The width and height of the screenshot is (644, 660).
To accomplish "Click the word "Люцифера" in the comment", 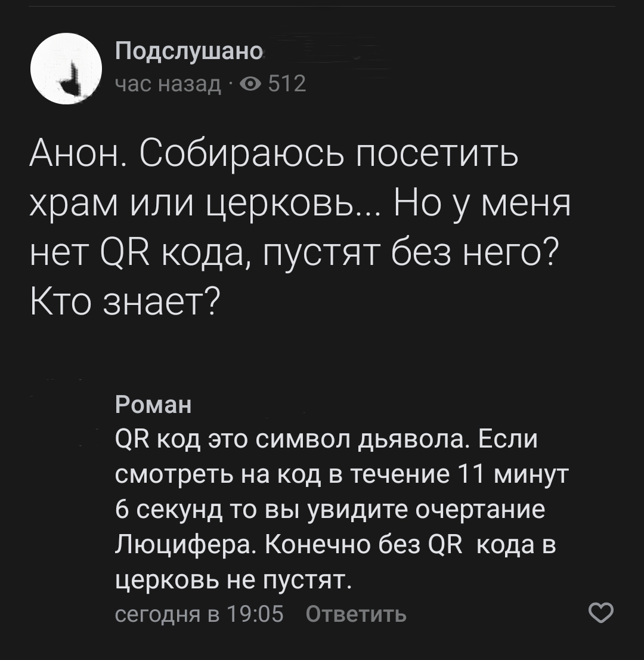I will [184, 545].
